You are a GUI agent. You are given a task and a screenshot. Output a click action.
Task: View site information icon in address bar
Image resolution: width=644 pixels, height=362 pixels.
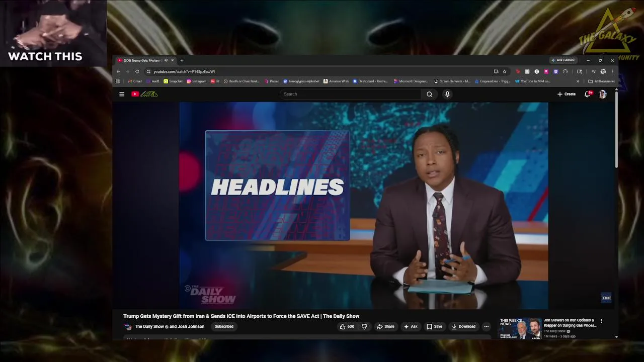coord(148,71)
